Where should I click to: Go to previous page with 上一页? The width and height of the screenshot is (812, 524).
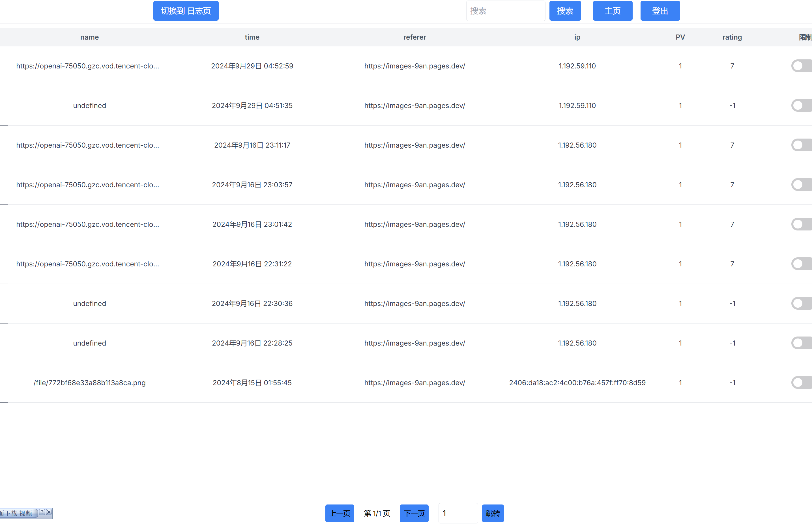coord(340,513)
